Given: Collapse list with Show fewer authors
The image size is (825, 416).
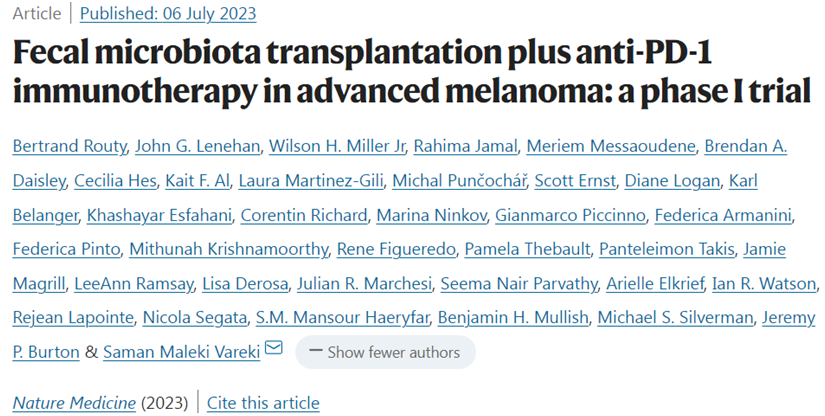Looking at the screenshot, I should click(385, 352).
